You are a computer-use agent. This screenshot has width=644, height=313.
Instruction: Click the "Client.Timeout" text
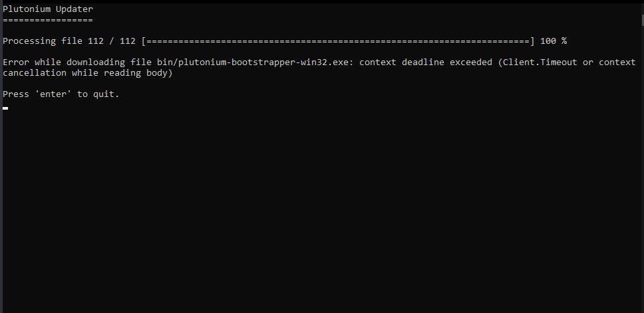[540, 62]
